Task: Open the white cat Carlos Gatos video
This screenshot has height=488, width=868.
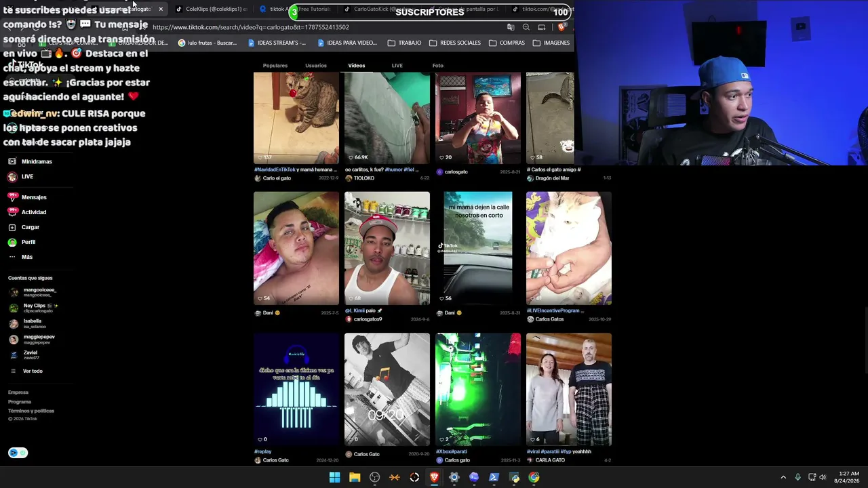Action: pos(569,248)
